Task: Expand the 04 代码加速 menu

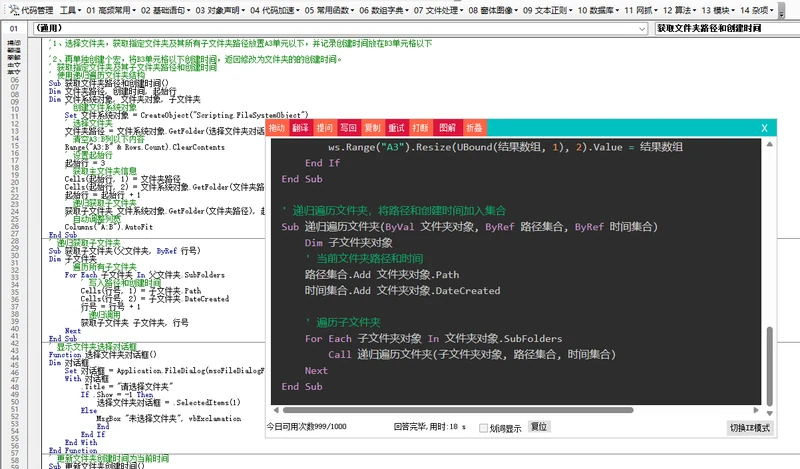Action: coord(274,10)
